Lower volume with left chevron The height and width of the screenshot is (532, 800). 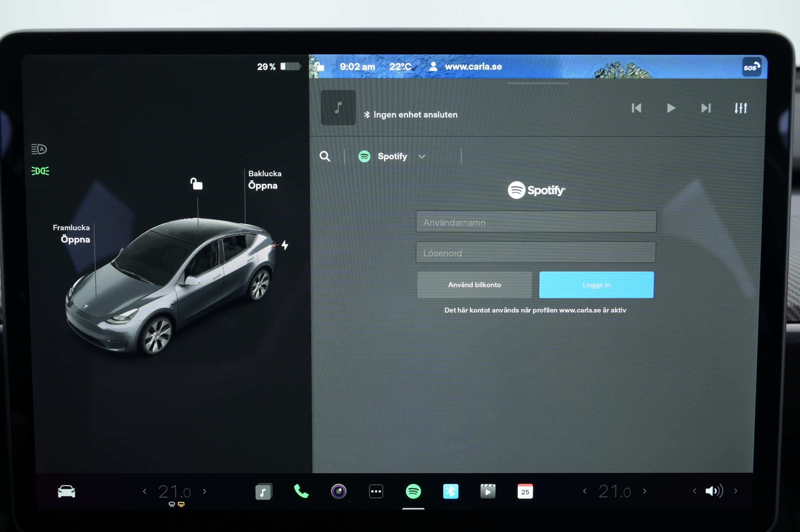(694, 491)
